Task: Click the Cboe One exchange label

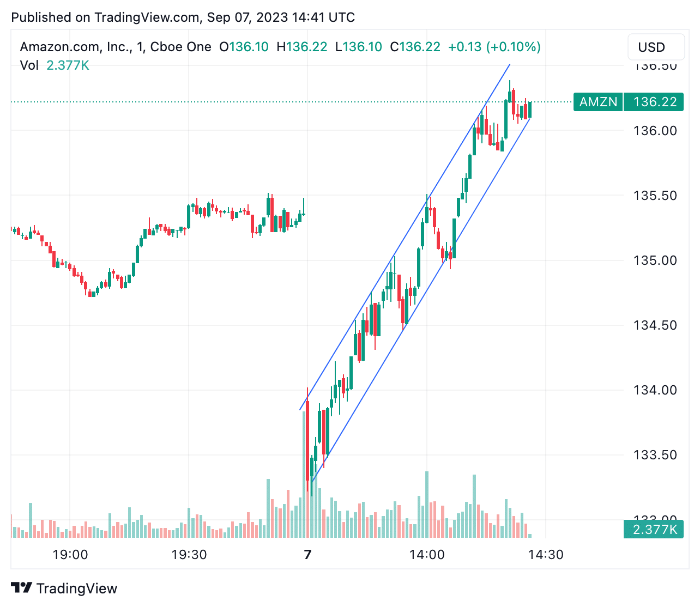Action: (x=180, y=47)
